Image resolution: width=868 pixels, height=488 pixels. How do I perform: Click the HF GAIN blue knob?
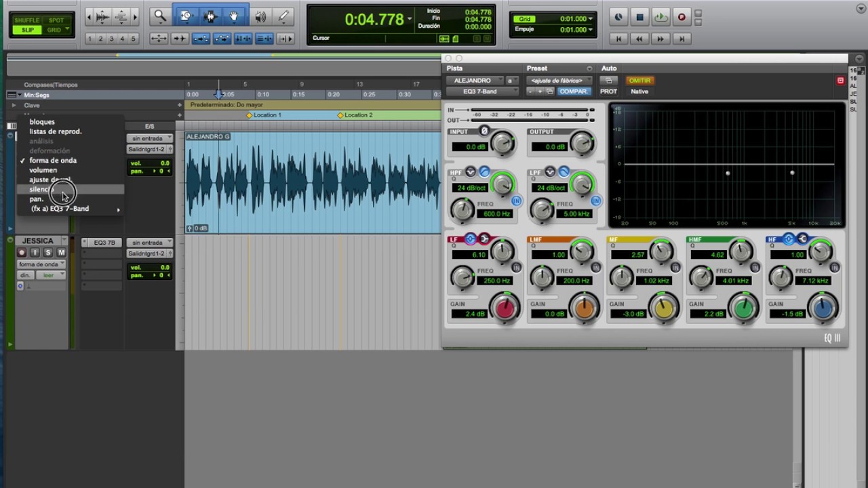click(823, 308)
